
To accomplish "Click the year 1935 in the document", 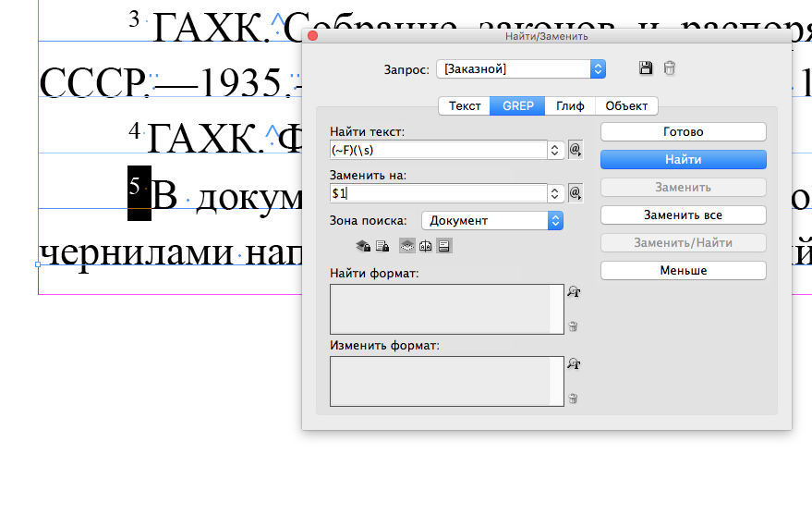I will 241,83.
